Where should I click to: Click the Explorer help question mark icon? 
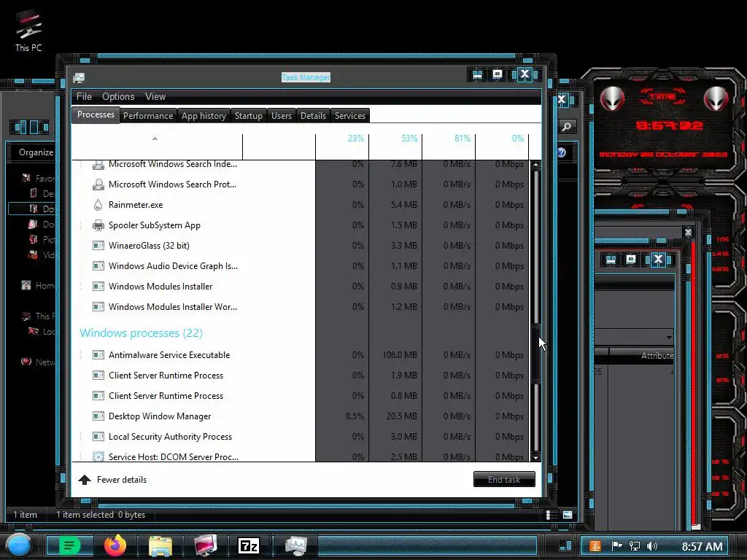(562, 152)
